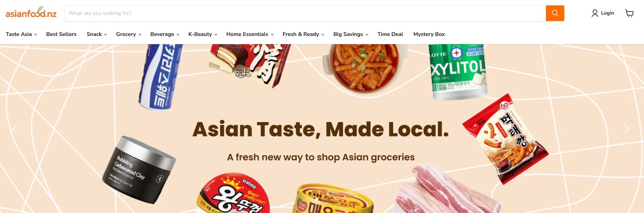Expand Home Essentials menu
This screenshot has height=213, width=644.
coord(250,34)
